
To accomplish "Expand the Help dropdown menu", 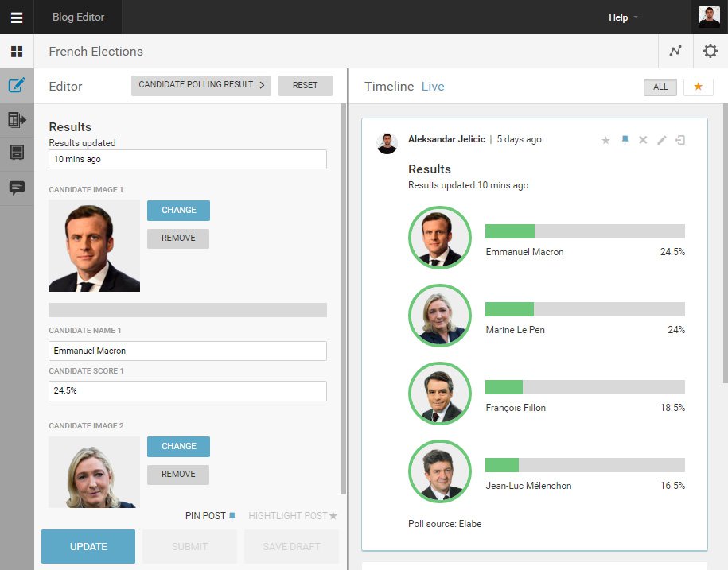I will 623,17.
